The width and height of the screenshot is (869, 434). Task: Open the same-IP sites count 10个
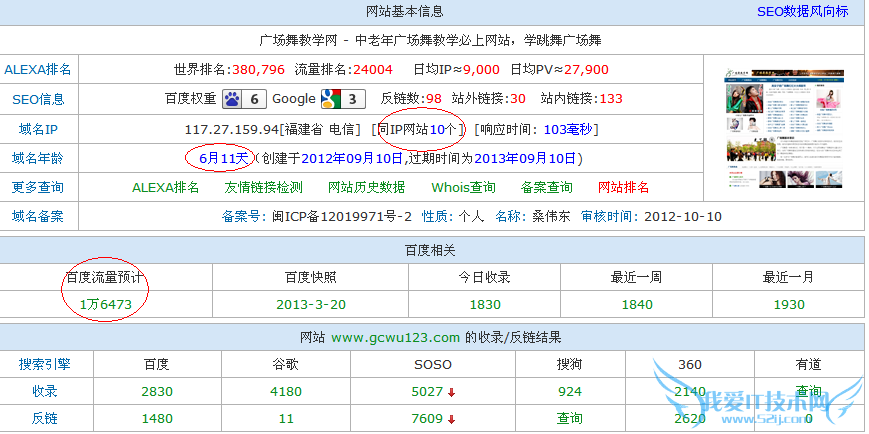(443, 130)
